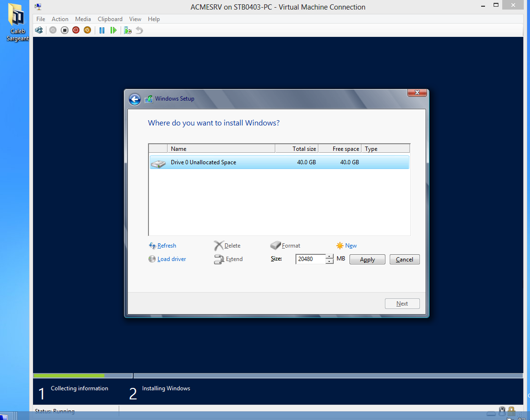Image resolution: width=530 pixels, height=420 pixels.
Task: Click the Format drive icon
Action: click(275, 245)
